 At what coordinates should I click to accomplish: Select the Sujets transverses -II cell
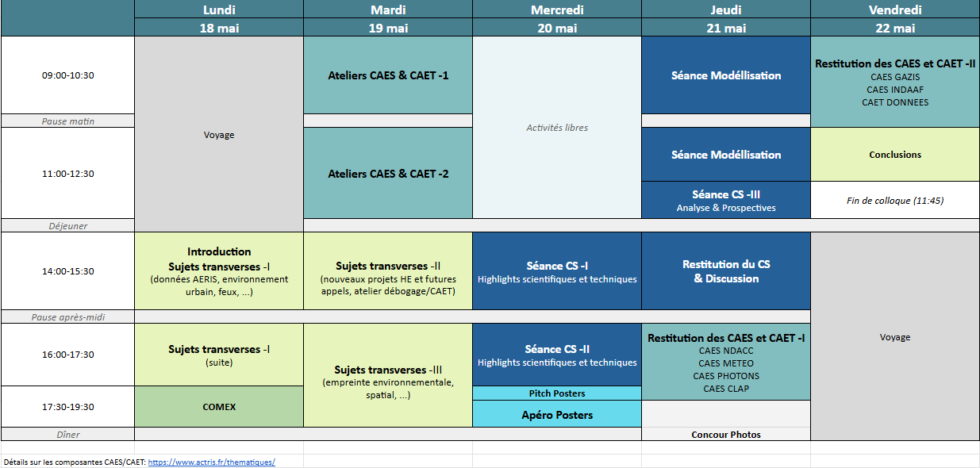(x=388, y=272)
